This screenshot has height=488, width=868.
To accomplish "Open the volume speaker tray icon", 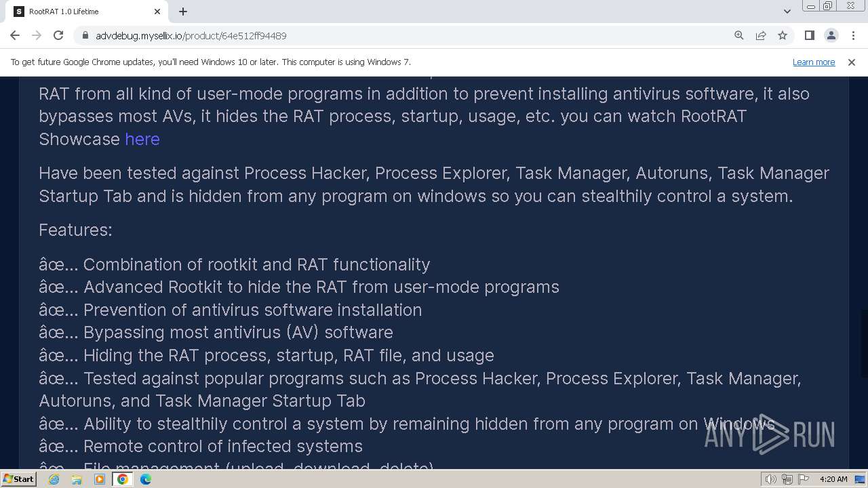I will coord(771,479).
